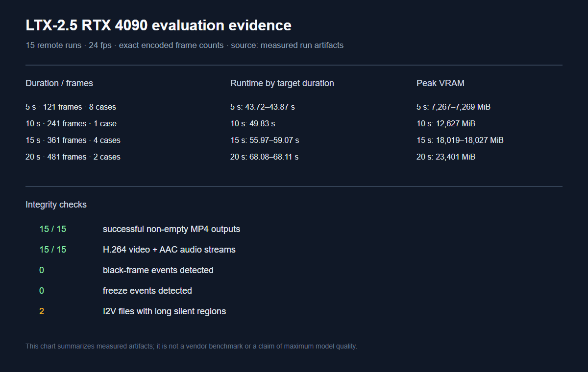Click the row '5 s · 121 frames · 8 cases'
588x372 pixels.
71,107
